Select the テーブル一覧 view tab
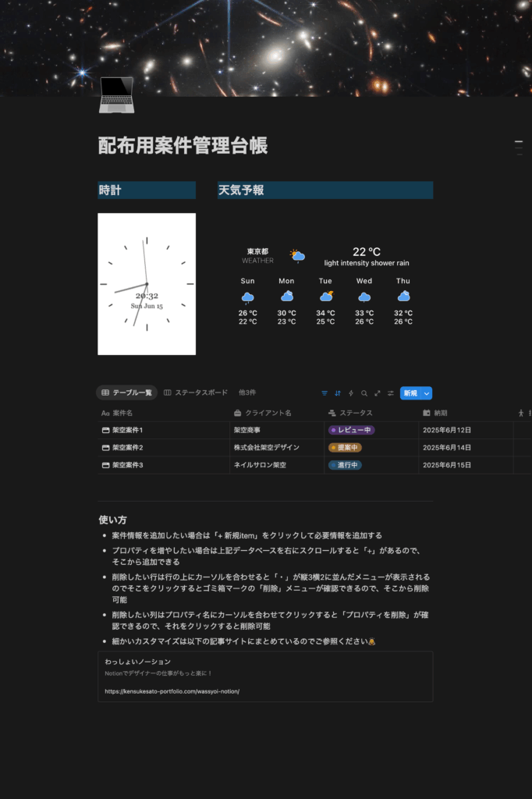This screenshot has width=532, height=799. tap(126, 392)
